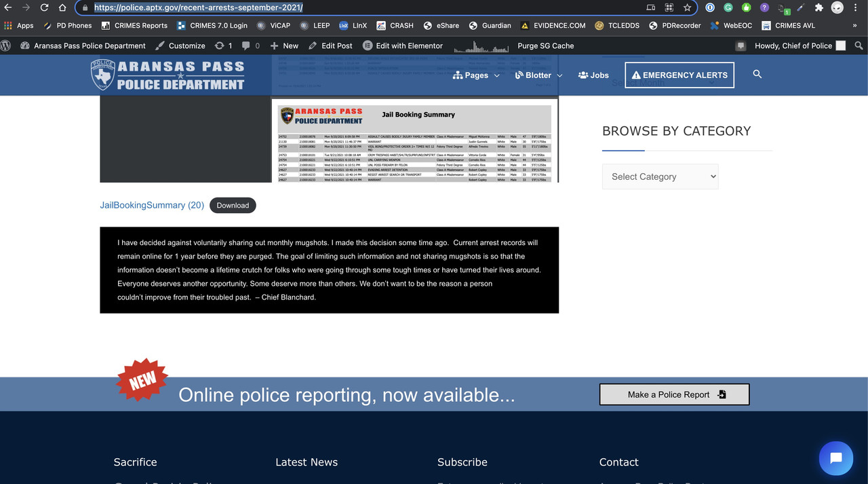Open the chat bubble widget

(835, 458)
